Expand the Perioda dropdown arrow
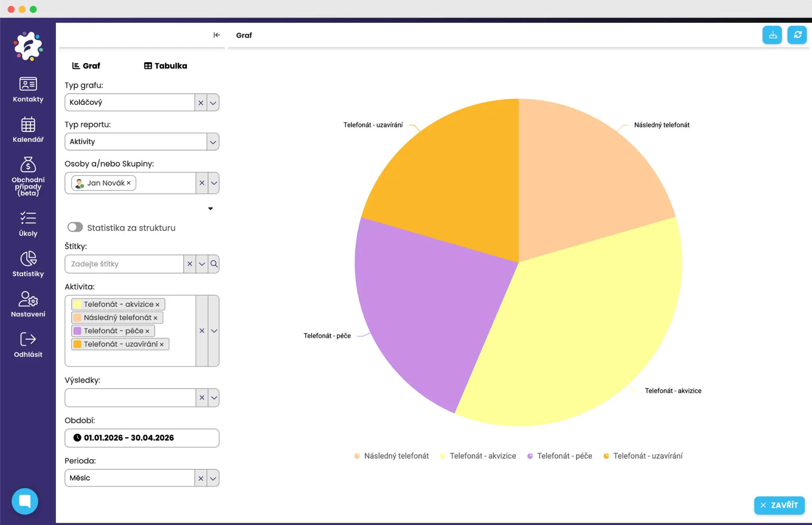 [213, 478]
